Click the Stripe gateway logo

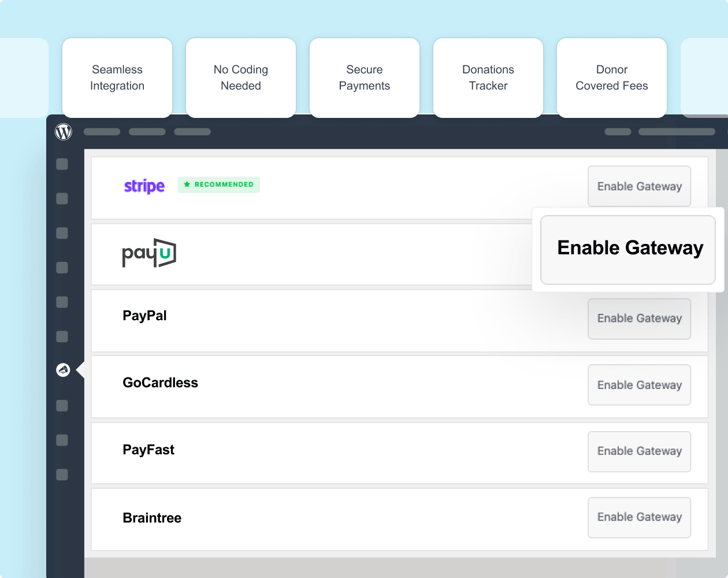pos(144,186)
